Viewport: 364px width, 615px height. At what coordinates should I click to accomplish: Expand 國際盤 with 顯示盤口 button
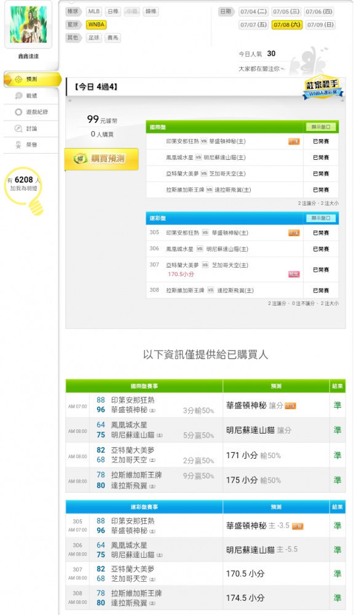(x=321, y=127)
